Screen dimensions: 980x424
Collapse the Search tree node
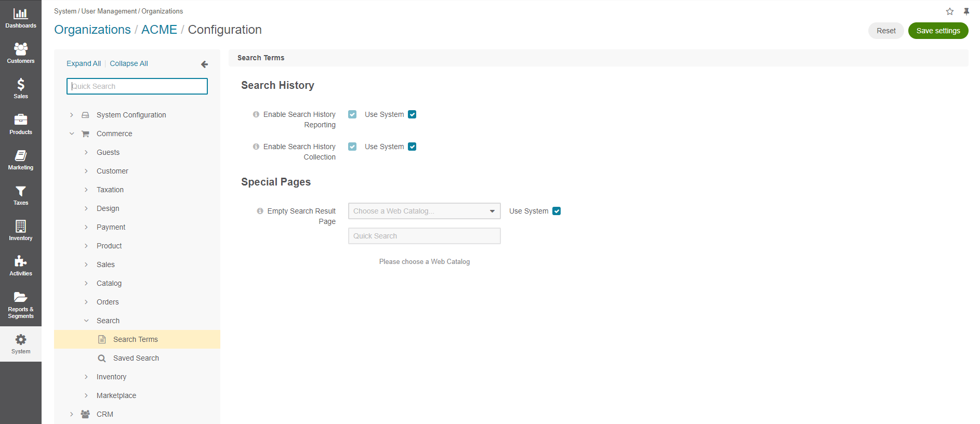point(86,321)
